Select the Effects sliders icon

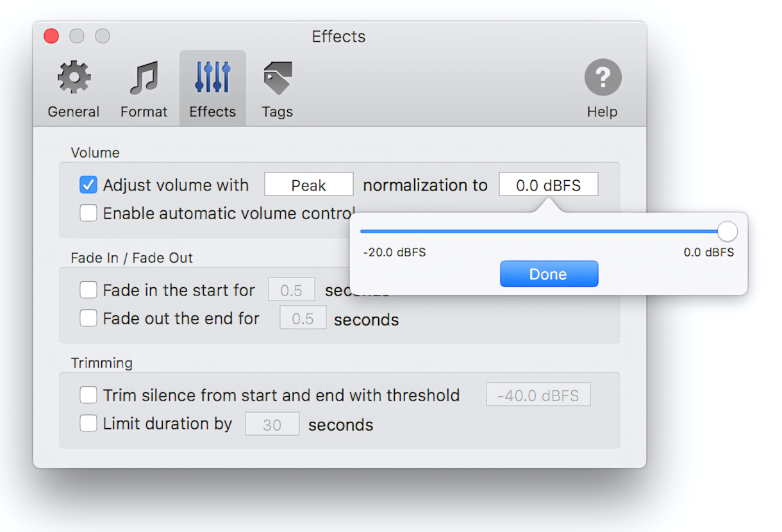(213, 78)
